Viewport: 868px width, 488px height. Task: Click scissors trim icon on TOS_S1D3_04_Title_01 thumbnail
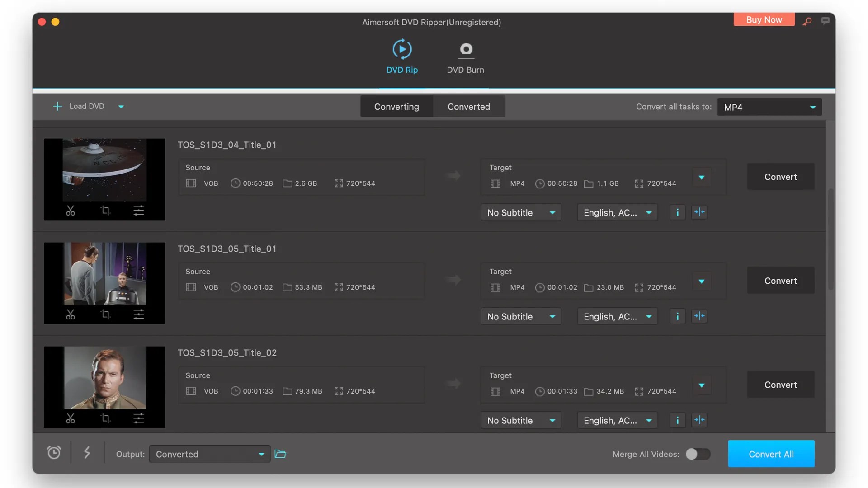pos(71,211)
